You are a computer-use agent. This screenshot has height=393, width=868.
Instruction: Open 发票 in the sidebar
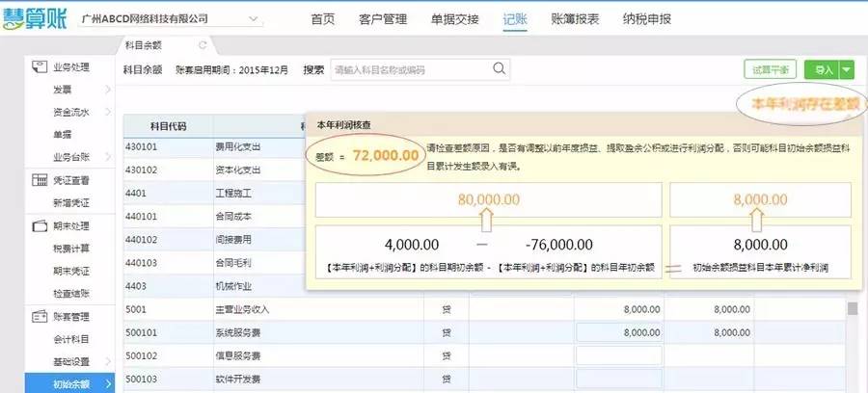62,90
